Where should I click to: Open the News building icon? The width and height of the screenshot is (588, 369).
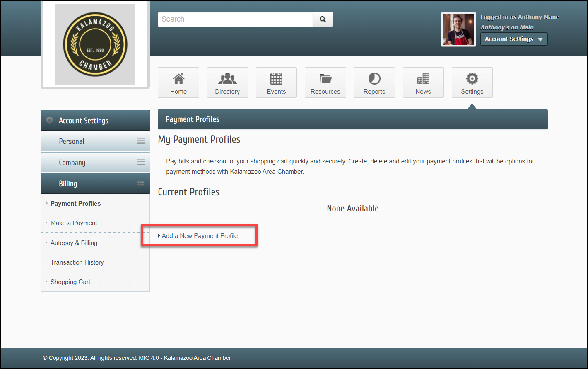423,78
